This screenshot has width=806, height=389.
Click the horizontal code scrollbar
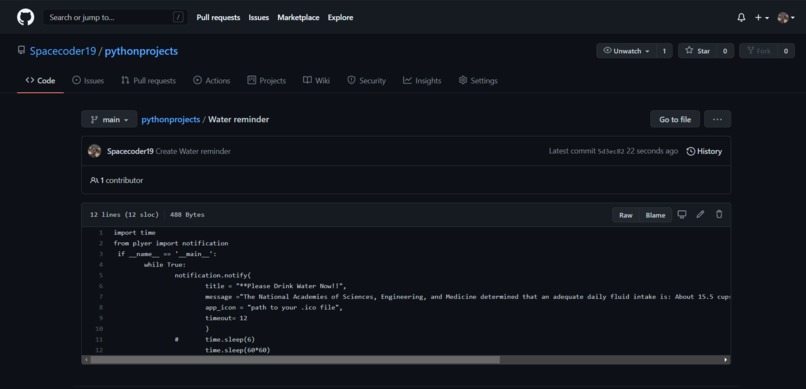295,360
